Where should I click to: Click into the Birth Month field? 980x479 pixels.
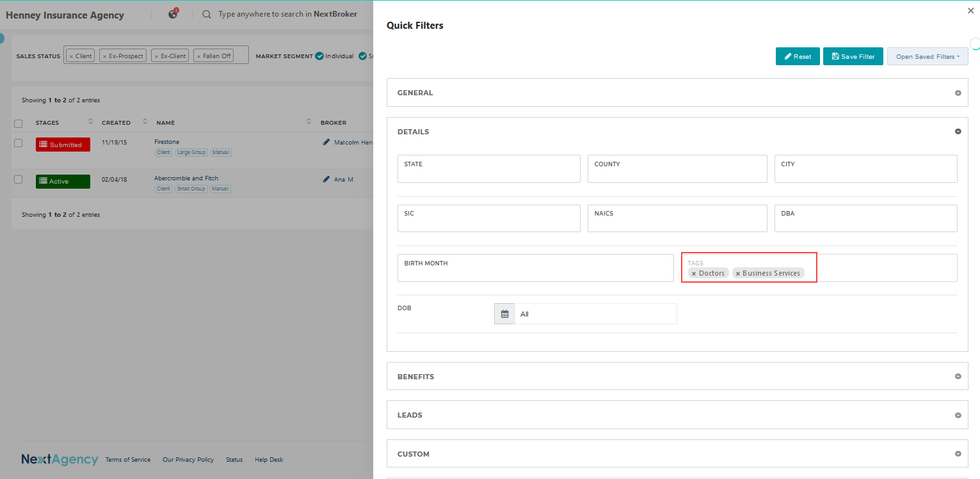pyautogui.click(x=536, y=268)
